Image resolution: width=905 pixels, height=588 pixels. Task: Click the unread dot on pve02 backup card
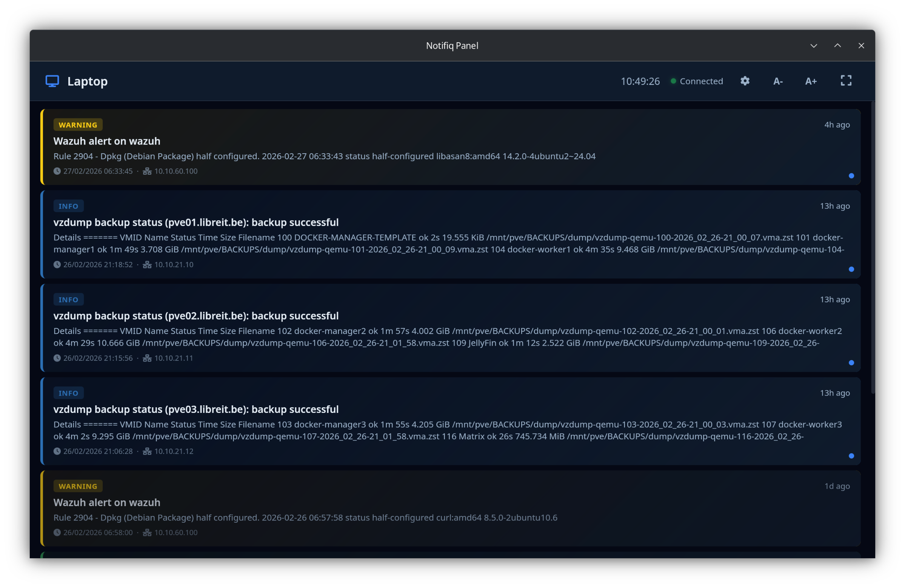(851, 363)
